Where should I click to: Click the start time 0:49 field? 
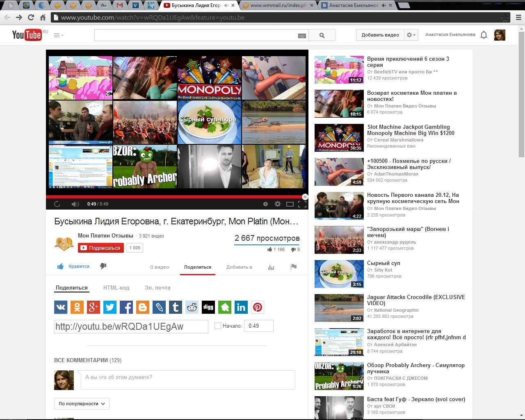click(259, 326)
